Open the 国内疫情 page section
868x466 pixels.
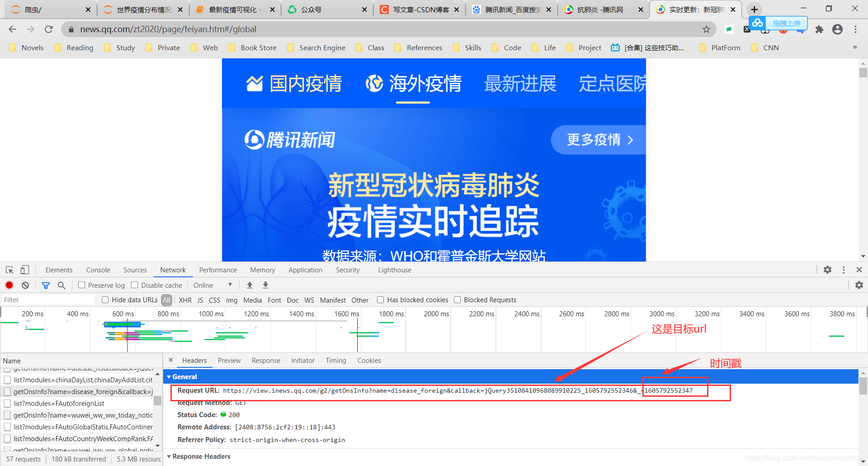point(294,84)
